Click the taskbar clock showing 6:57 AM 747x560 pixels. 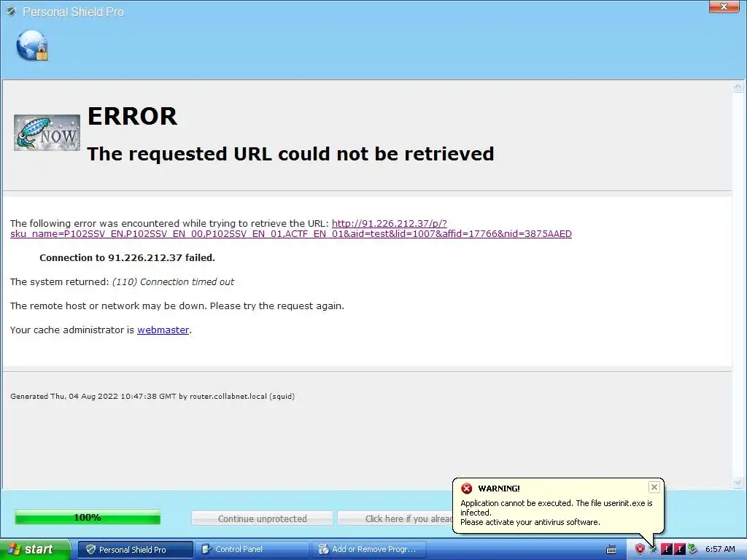pyautogui.click(x=720, y=549)
